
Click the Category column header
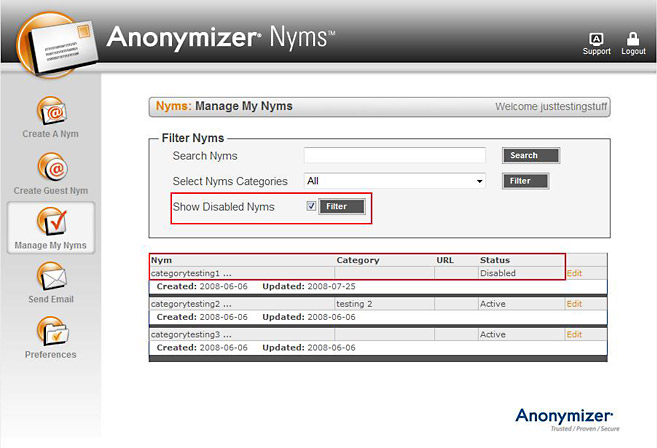click(357, 260)
